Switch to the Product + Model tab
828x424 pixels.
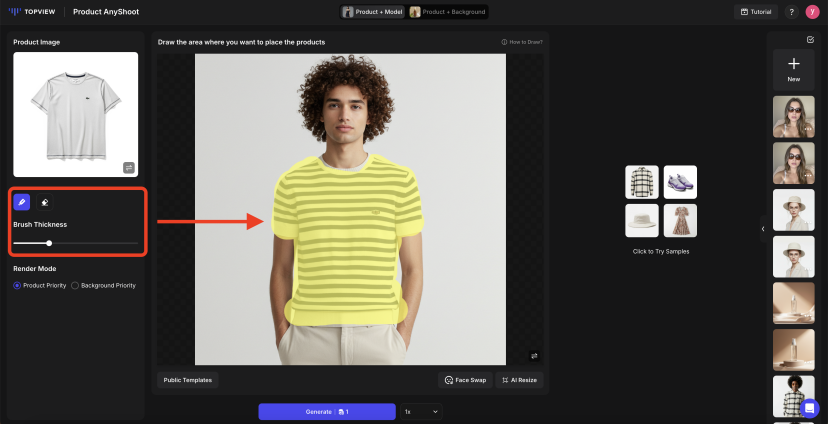[371, 12]
